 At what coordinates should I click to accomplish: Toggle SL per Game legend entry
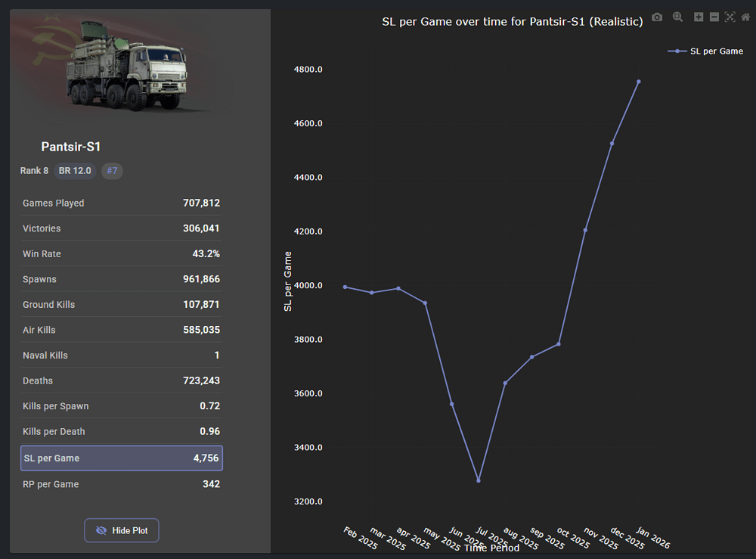[x=705, y=51]
